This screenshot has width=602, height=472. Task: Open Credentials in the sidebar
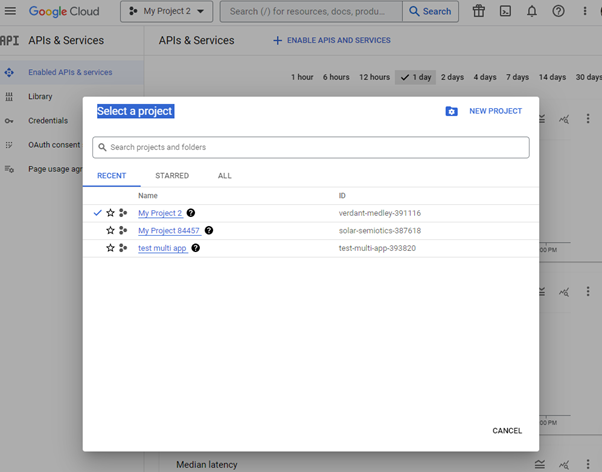point(48,121)
